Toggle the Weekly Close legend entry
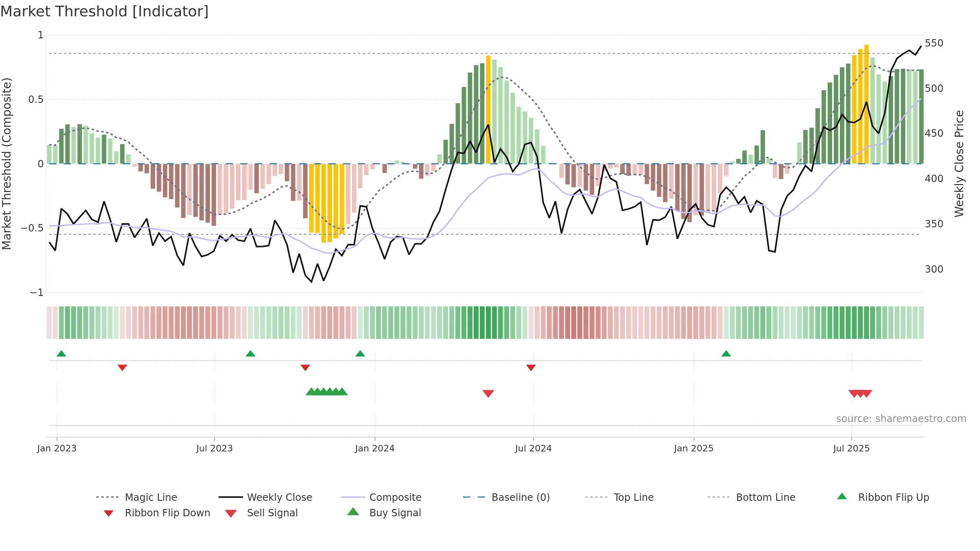 [x=265, y=497]
